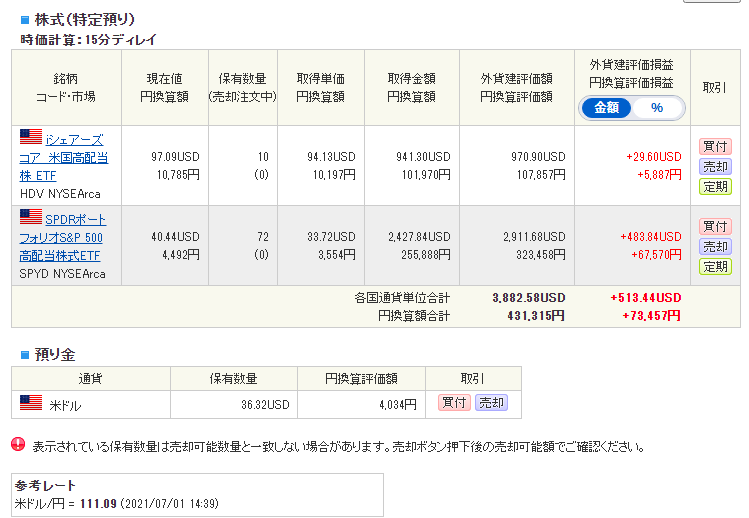
Task: Click SPYD profit +483.84USD
Action: [651, 237]
